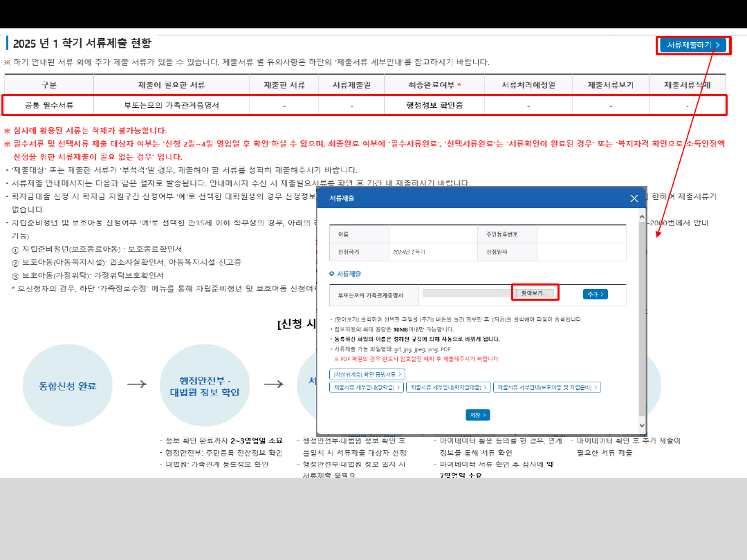The image size is (747, 560).
Task: Click 부또는모의 가족관계증명서 in status table
Action: (x=171, y=106)
